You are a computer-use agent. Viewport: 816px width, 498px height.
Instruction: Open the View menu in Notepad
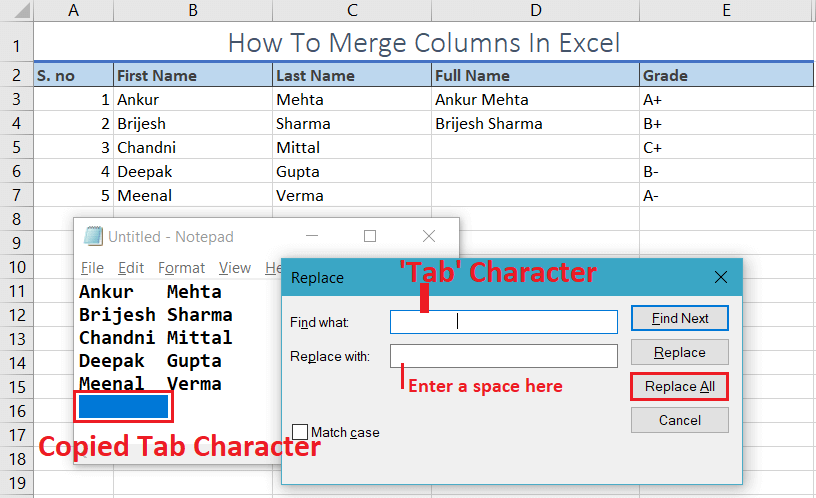(x=235, y=268)
